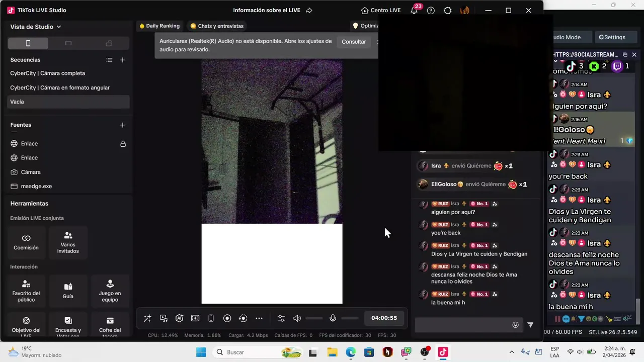Switch to Daily Ranking tab
Viewport: 644px width, 362px height.
(159, 26)
